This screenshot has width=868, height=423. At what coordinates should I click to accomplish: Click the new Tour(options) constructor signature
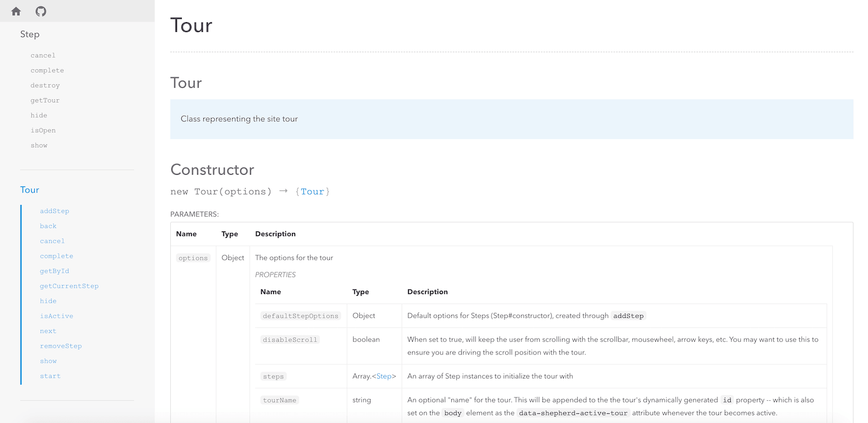[221, 191]
